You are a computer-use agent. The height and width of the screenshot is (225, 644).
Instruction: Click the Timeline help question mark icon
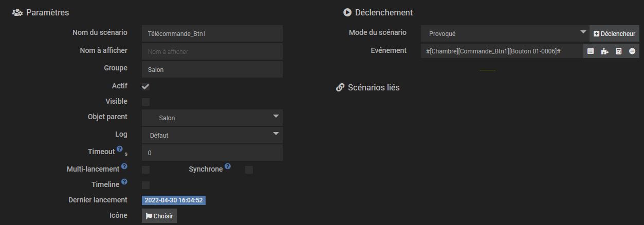[x=124, y=182]
